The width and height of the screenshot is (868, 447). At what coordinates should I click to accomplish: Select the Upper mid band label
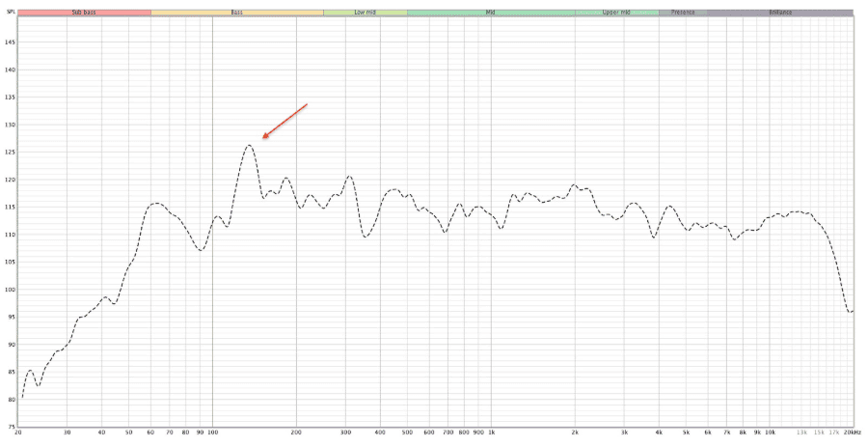[616, 13]
